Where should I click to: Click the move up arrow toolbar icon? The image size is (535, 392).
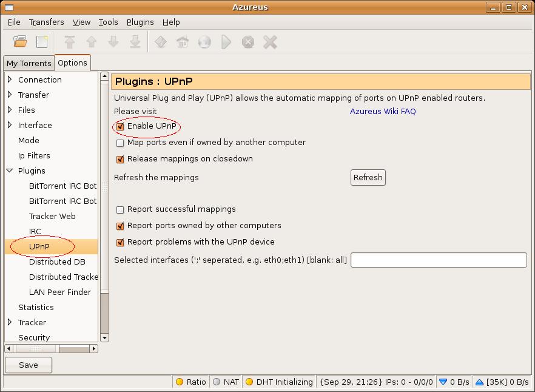click(x=92, y=42)
